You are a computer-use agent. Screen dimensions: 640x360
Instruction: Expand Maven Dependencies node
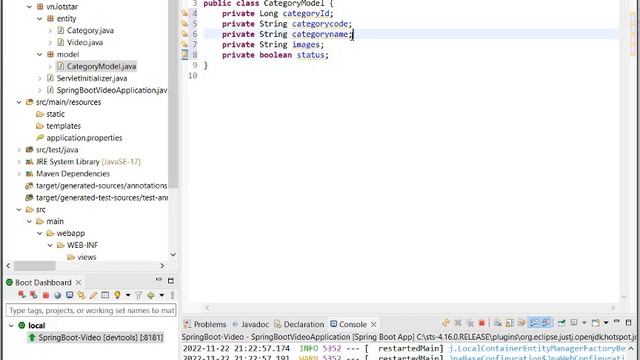pos(19,173)
